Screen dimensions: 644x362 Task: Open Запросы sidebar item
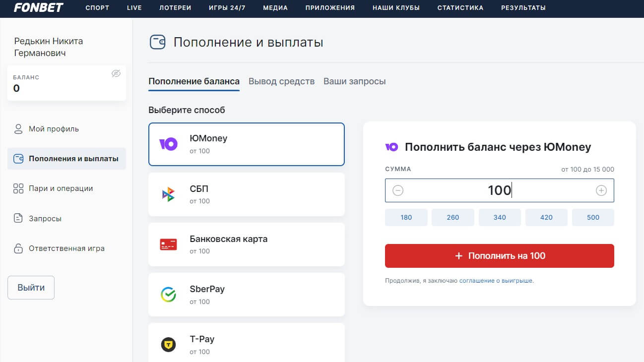[66, 218]
